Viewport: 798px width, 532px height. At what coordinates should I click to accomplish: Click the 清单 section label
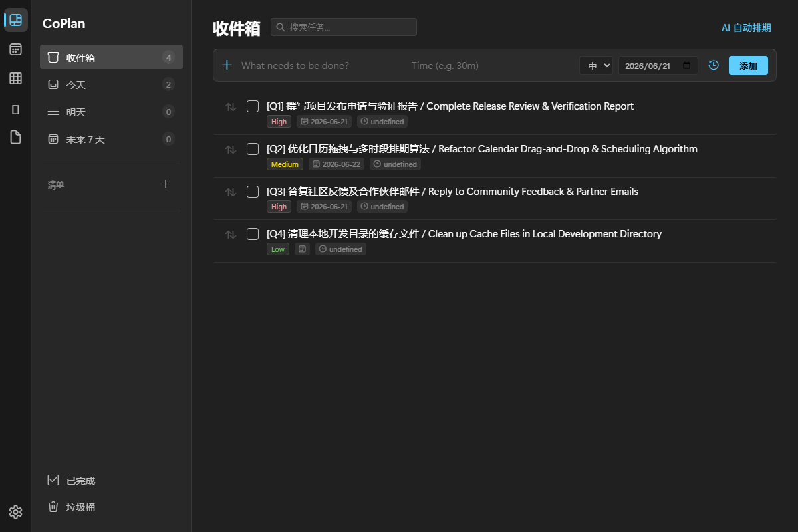pos(56,185)
